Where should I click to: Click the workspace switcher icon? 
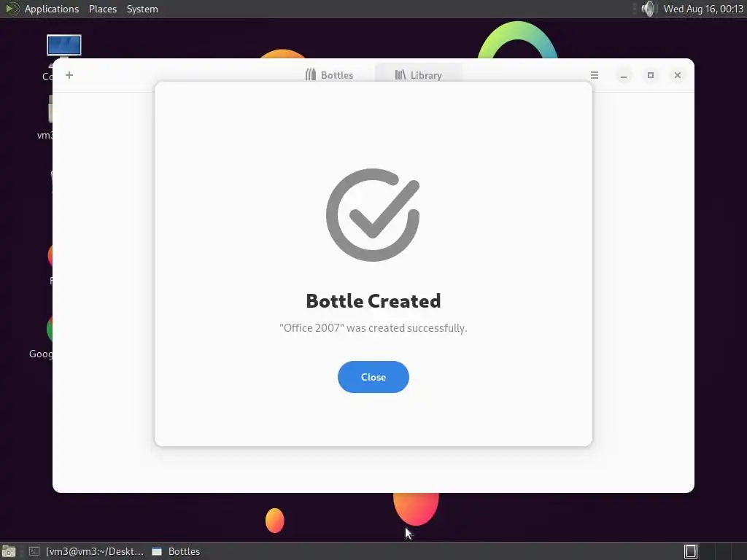click(691, 551)
